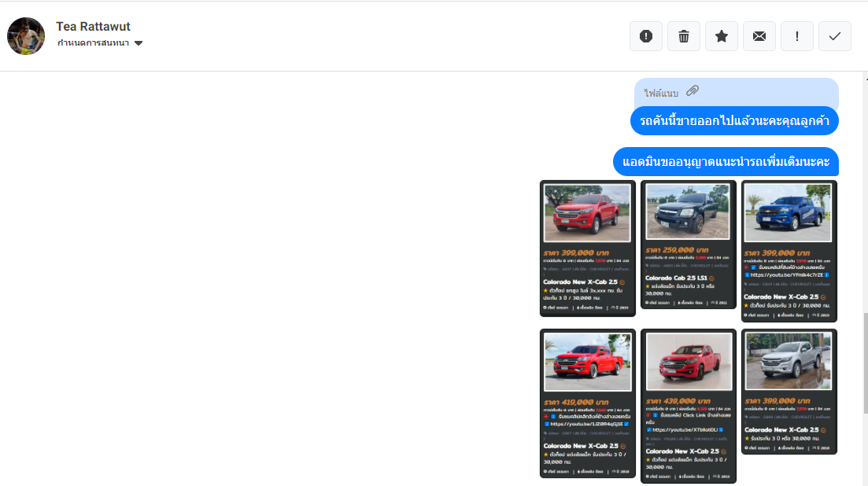The width and height of the screenshot is (868, 486).
Task: Delete conversation with the trash icon
Action: pyautogui.click(x=684, y=36)
